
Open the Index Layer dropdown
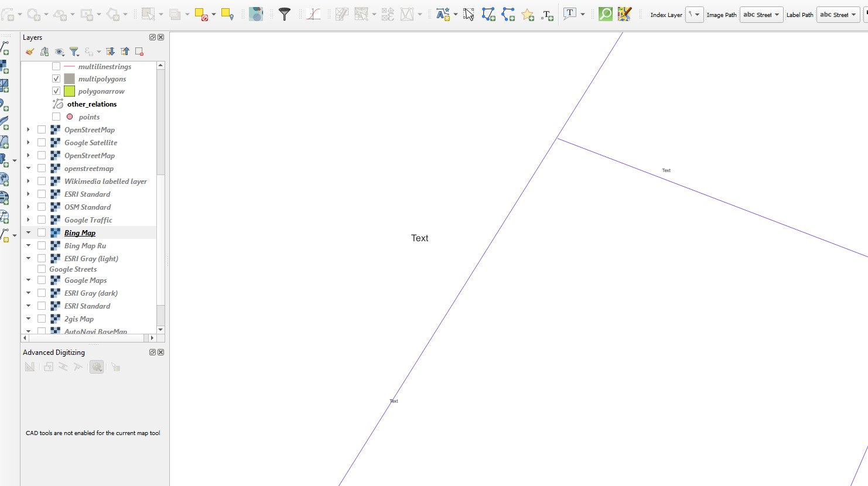coord(694,15)
